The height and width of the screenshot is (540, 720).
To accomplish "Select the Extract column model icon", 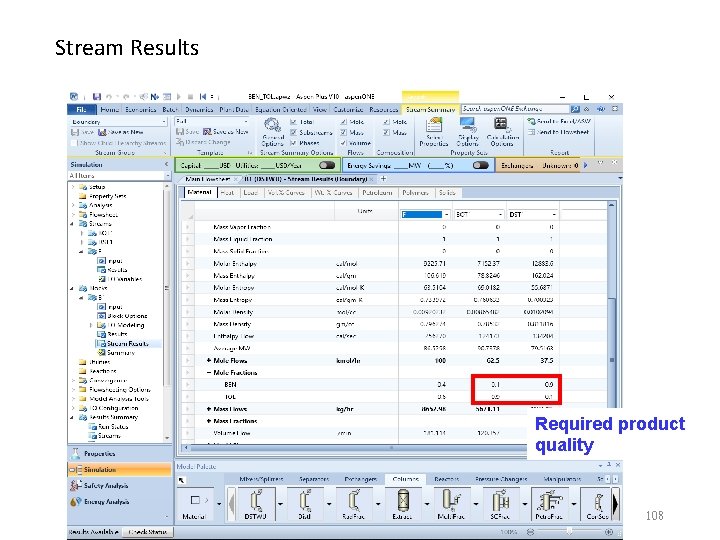I will coord(402,501).
